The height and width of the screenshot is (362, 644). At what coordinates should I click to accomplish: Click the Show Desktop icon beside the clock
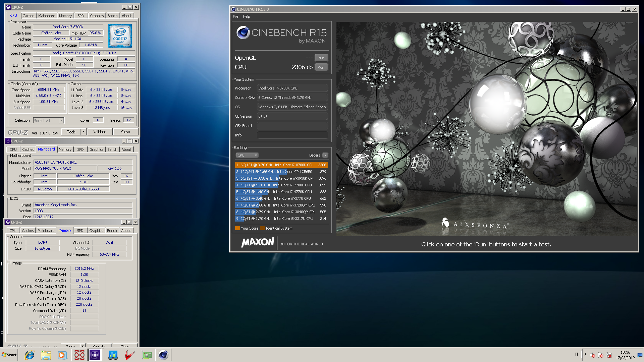point(640,355)
